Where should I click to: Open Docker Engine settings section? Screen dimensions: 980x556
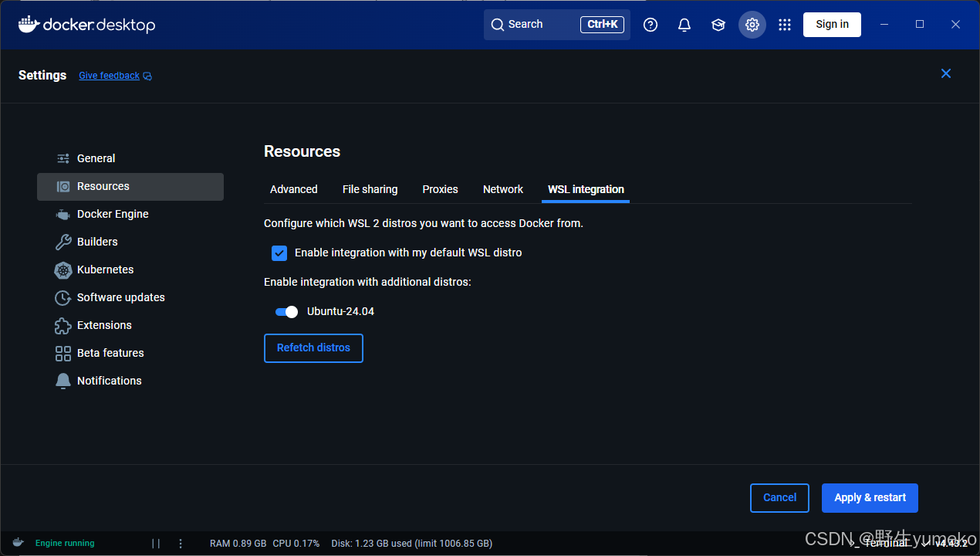tap(130, 214)
